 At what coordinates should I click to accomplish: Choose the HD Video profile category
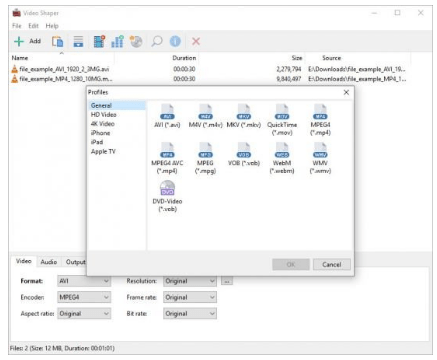[x=104, y=114]
